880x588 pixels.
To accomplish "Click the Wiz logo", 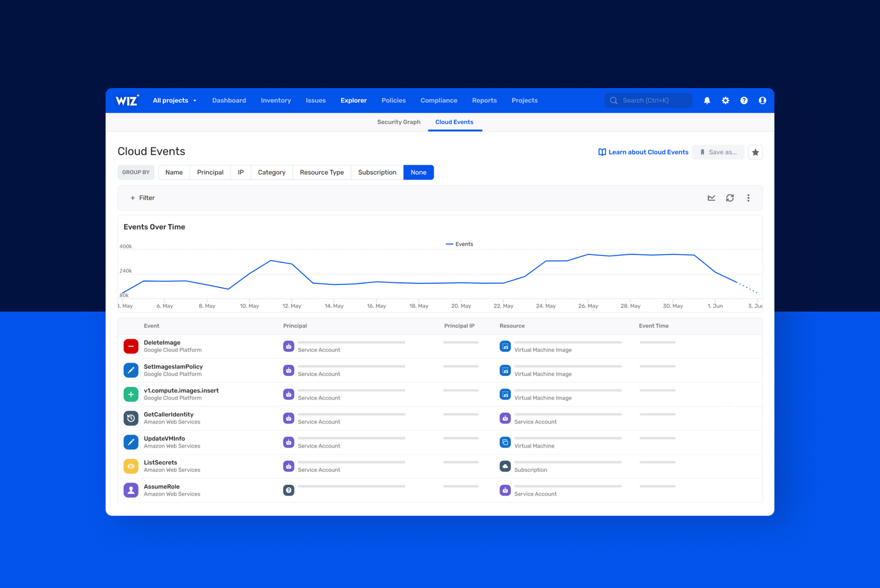I will pos(126,100).
